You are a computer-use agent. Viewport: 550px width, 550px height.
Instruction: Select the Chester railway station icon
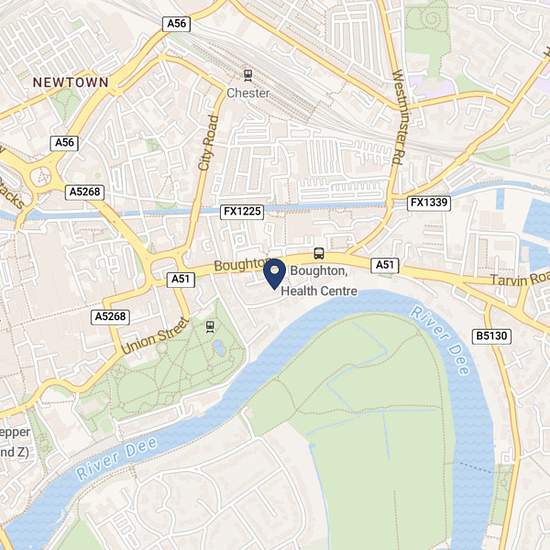pyautogui.click(x=248, y=75)
